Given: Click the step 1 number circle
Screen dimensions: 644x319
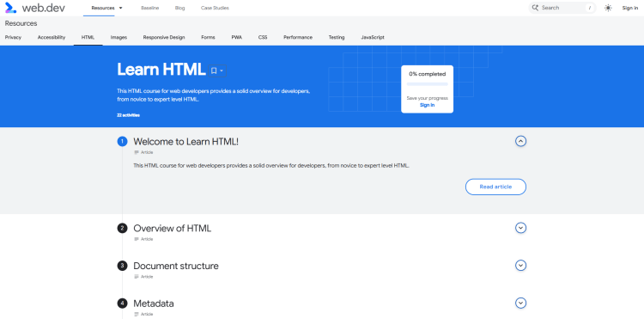Looking at the screenshot, I should (x=122, y=141).
